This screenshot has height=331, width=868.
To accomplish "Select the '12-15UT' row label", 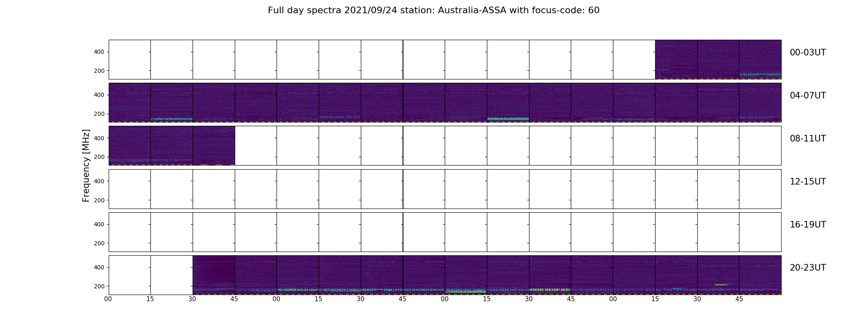I will (808, 182).
